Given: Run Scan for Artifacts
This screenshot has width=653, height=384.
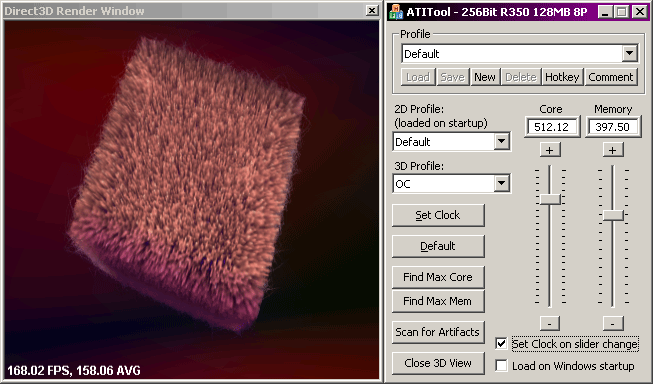Looking at the screenshot, I should coord(438,332).
